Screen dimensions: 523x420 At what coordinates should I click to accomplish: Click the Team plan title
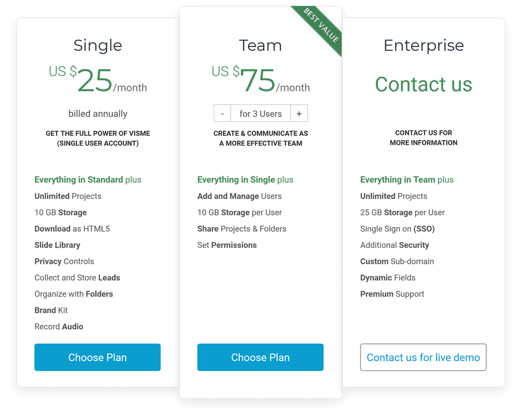tap(261, 46)
